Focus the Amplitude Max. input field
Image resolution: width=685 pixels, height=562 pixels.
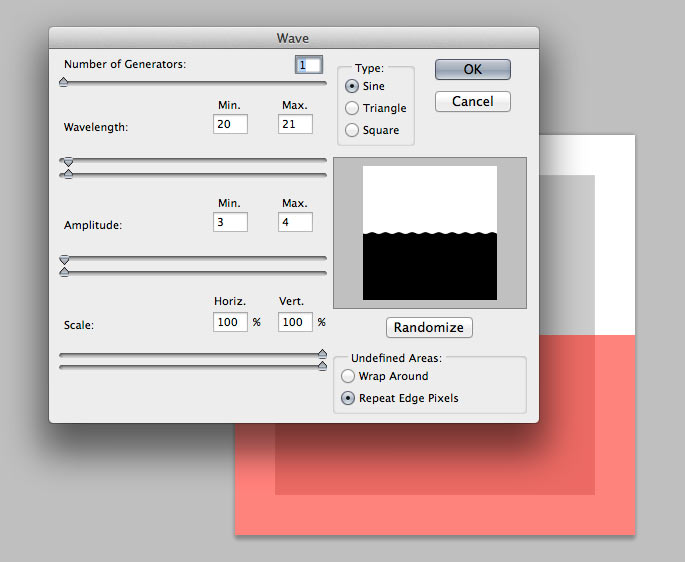295,222
